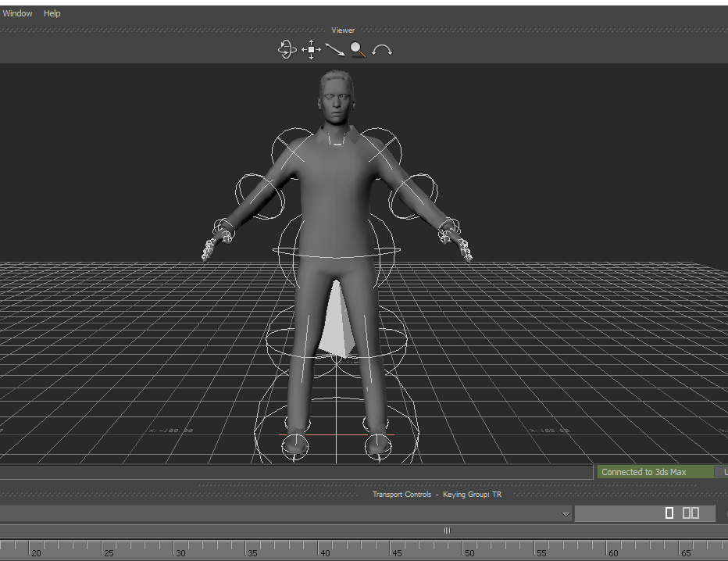This screenshot has height=561, width=728.
Task: Grab the timeline zoom bar handle
Action: point(447,531)
